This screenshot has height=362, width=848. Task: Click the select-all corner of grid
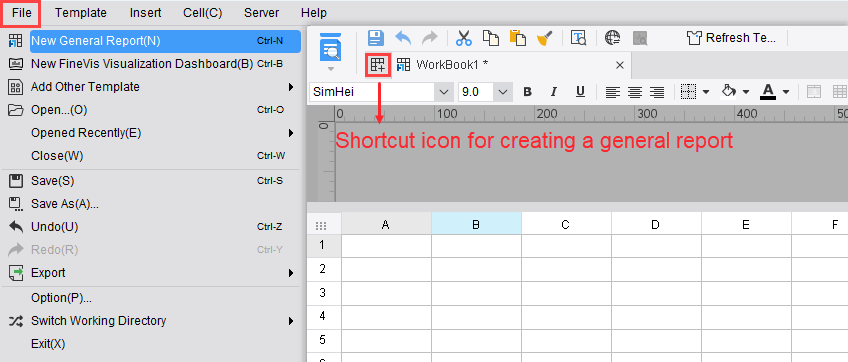click(321, 225)
